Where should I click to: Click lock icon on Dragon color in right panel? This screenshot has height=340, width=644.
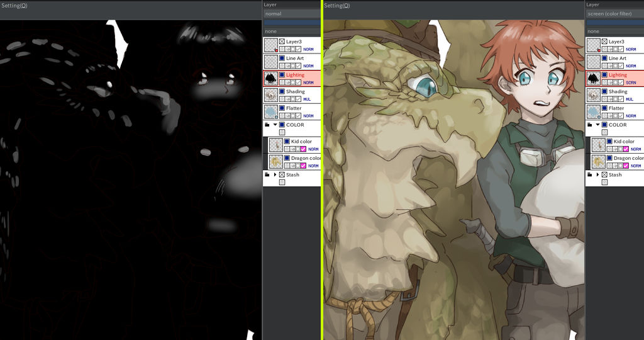tap(609, 166)
